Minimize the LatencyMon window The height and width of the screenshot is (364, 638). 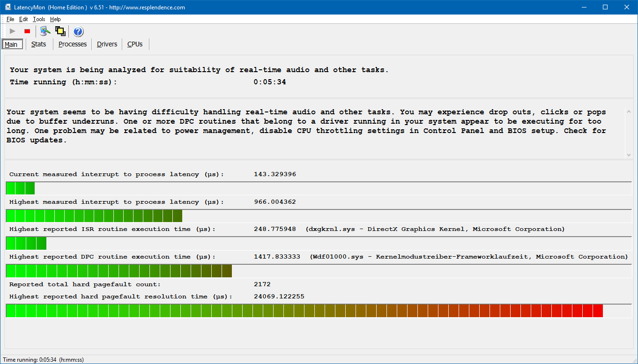click(x=584, y=7)
